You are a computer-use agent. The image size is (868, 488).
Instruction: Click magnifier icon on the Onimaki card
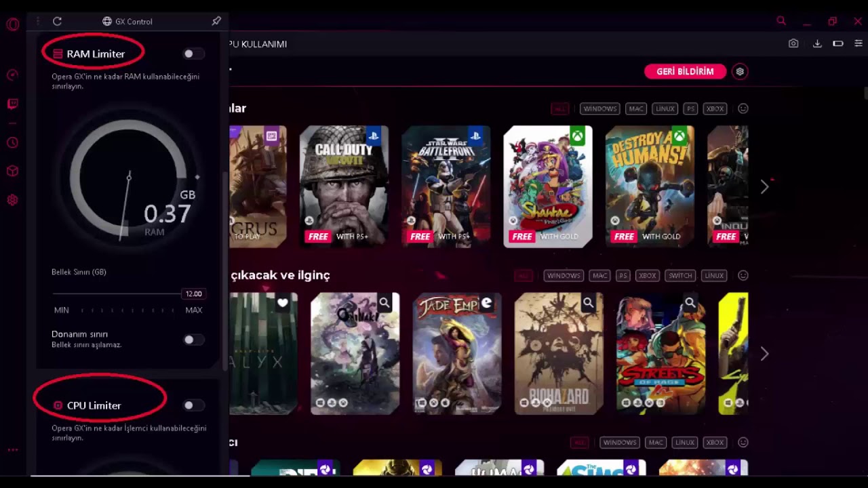[x=384, y=303]
